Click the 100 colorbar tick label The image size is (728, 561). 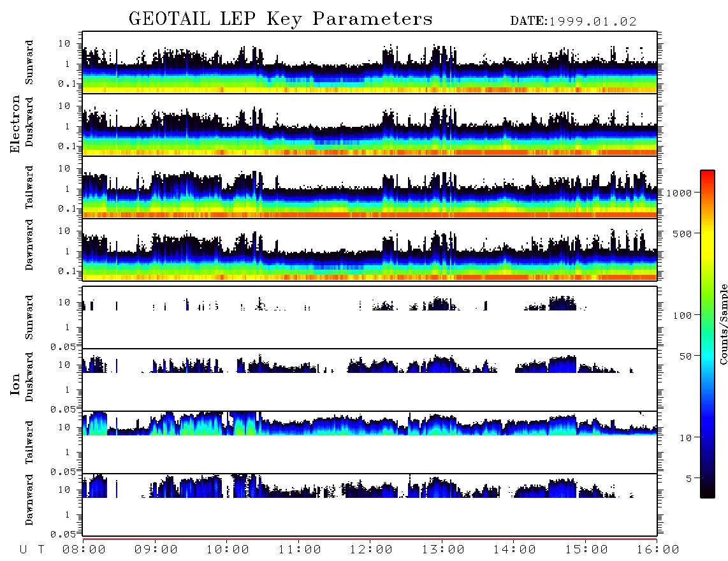683,316
